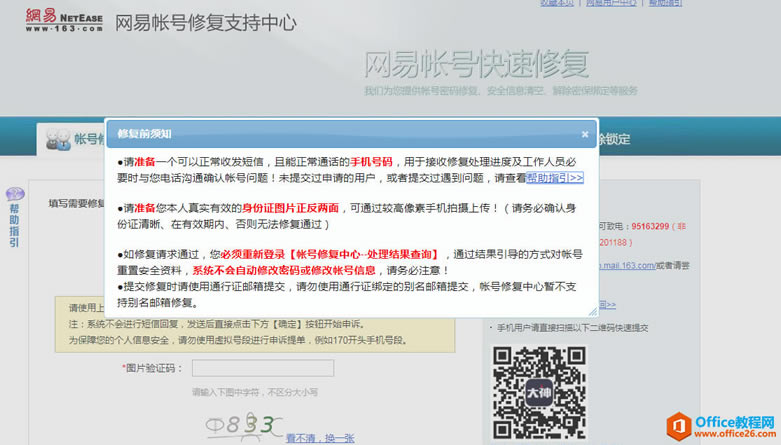Click the 手机用户请直接扫描以下二维码快速提交 text
This screenshot has width=781, height=445.
click(573, 328)
